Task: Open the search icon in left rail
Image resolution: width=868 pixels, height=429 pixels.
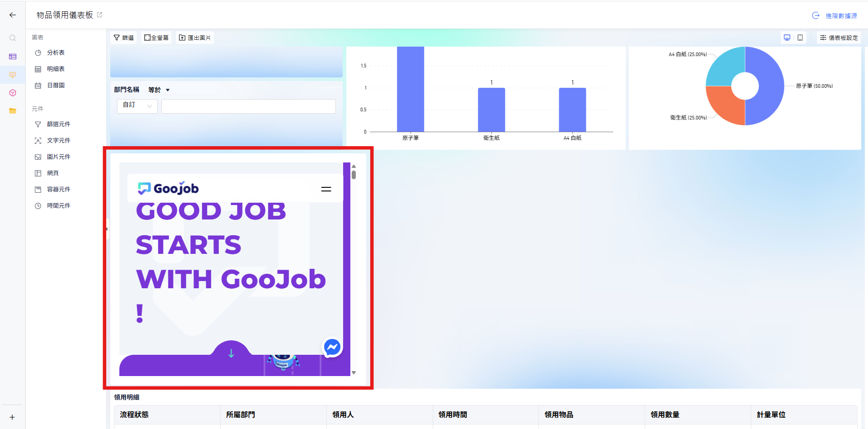Action: (x=13, y=38)
